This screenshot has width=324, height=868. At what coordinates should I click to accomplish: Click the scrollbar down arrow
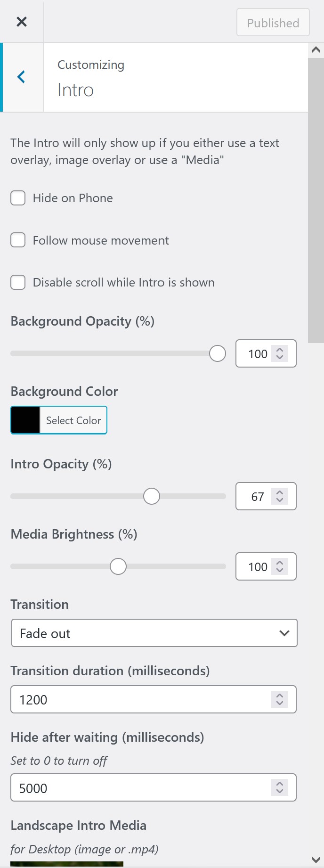(x=316, y=859)
